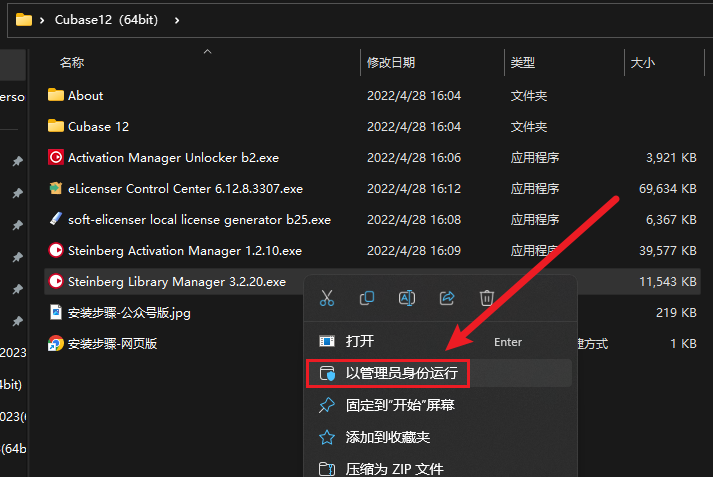713x477 pixels.
Task: Click the 2022/4/28 16:06 date cell
Action: click(414, 158)
